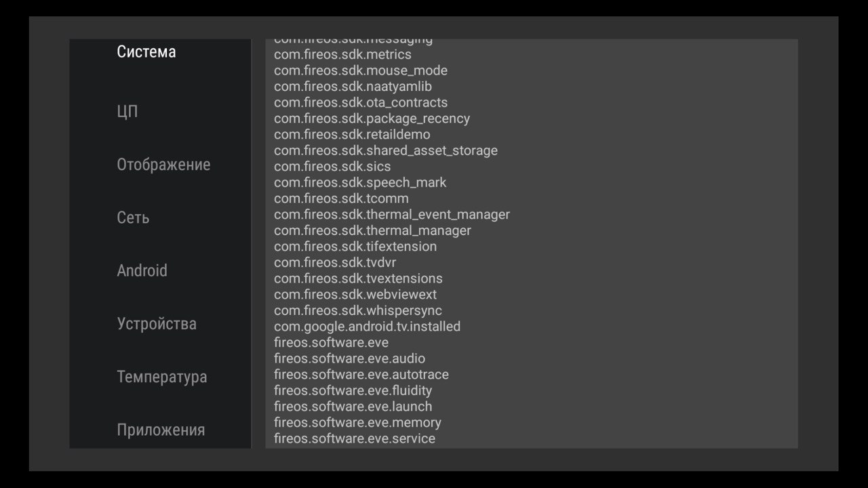Open the Сеть section
868x488 pixels.
(x=133, y=218)
